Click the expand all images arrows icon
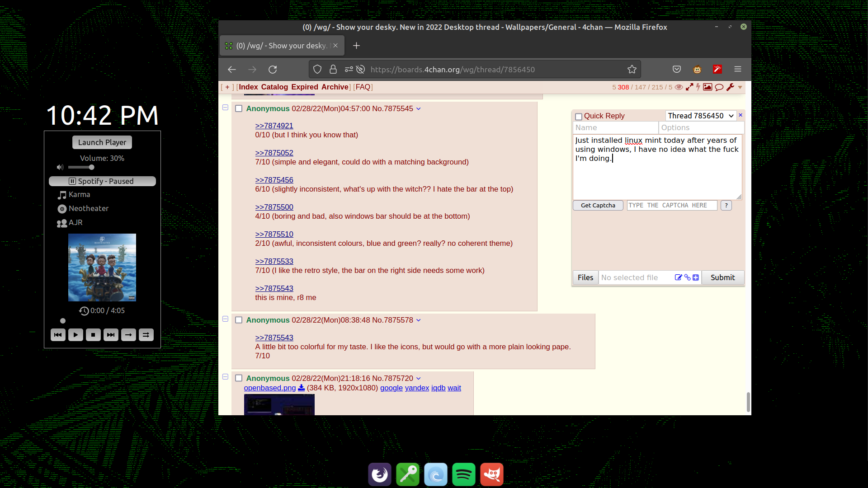This screenshot has width=868, height=488. point(689,87)
